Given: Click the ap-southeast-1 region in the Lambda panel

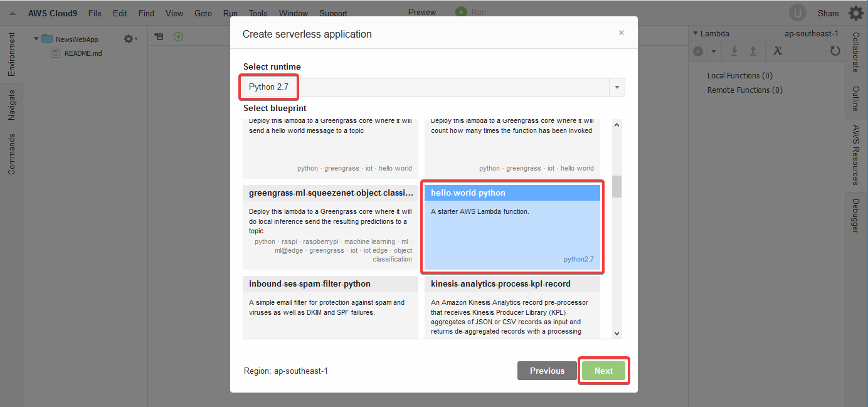Looking at the screenshot, I should 812,33.
